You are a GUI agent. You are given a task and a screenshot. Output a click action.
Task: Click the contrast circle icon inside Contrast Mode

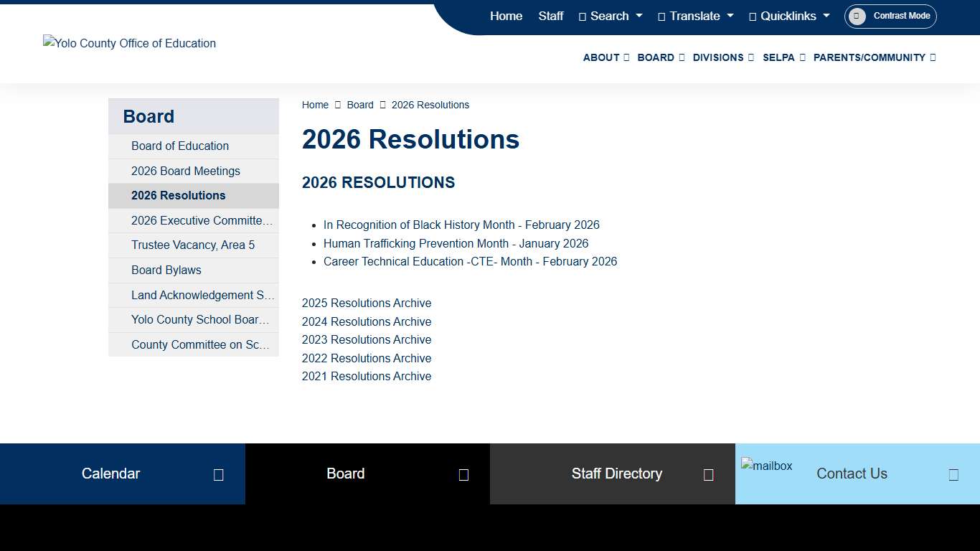(x=858, y=16)
